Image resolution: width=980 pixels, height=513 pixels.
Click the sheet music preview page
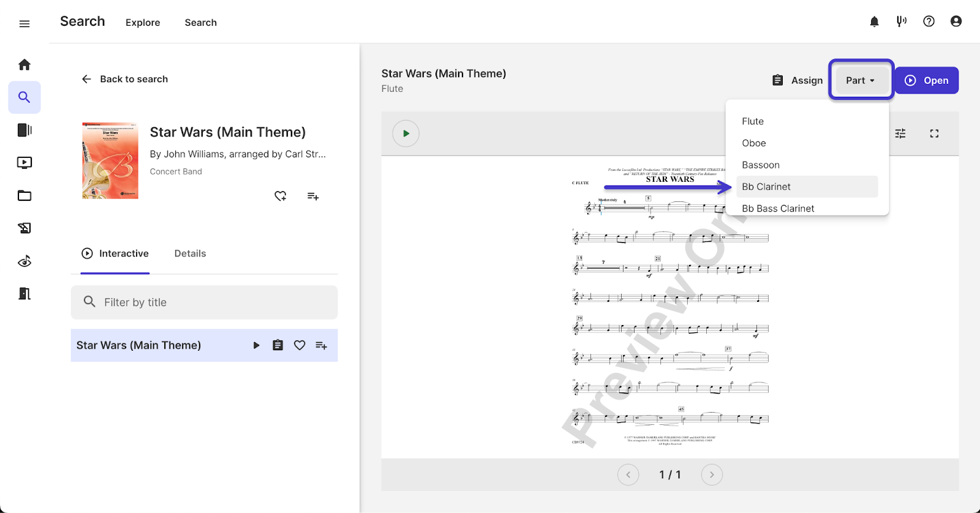[670, 307]
